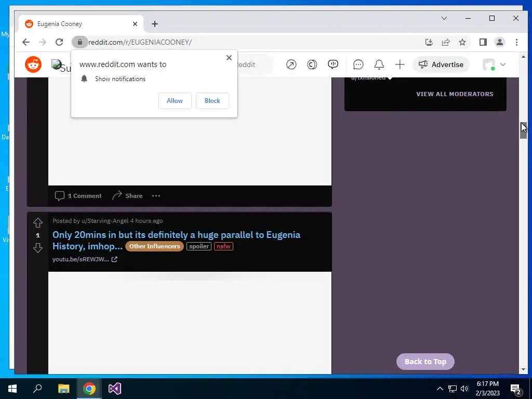Open the post's three-dot more options
The image size is (532, 399).
(x=156, y=196)
